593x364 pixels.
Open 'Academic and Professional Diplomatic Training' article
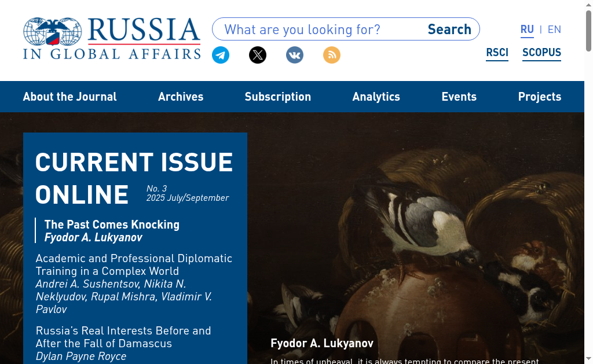coord(134,264)
